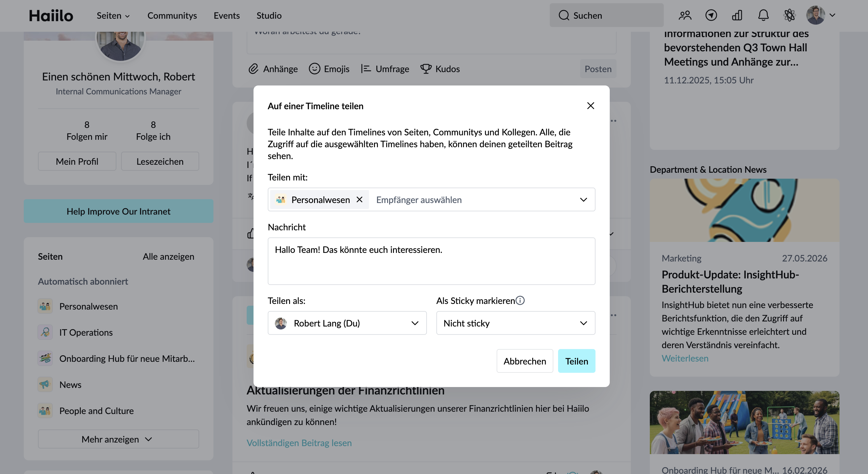Close the share timeline dialog
This screenshot has height=474, width=868.
click(x=590, y=106)
